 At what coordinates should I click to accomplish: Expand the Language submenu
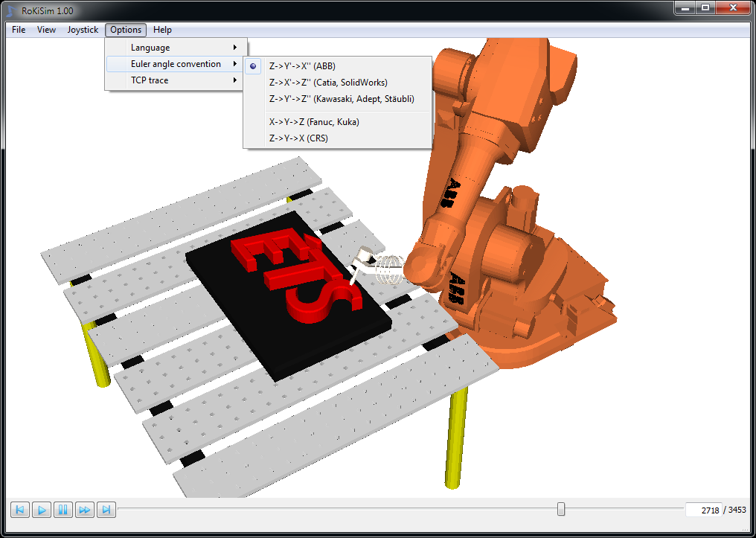[176, 48]
